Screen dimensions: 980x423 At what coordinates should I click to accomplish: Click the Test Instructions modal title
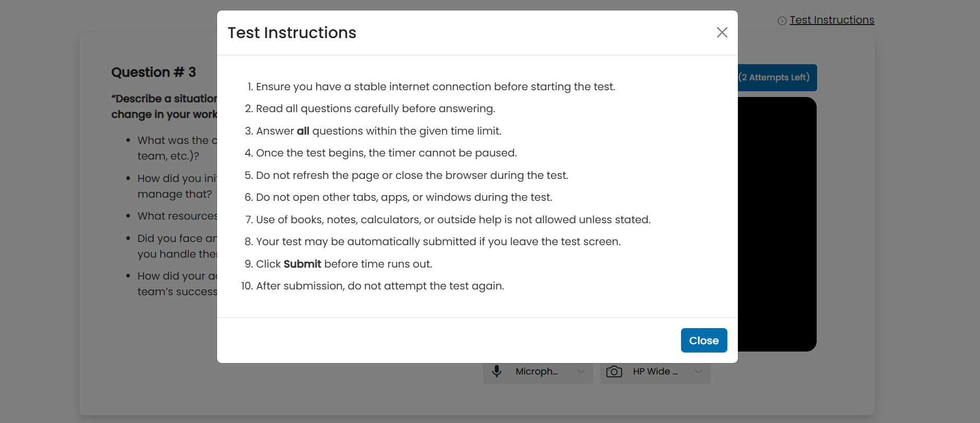coord(292,33)
